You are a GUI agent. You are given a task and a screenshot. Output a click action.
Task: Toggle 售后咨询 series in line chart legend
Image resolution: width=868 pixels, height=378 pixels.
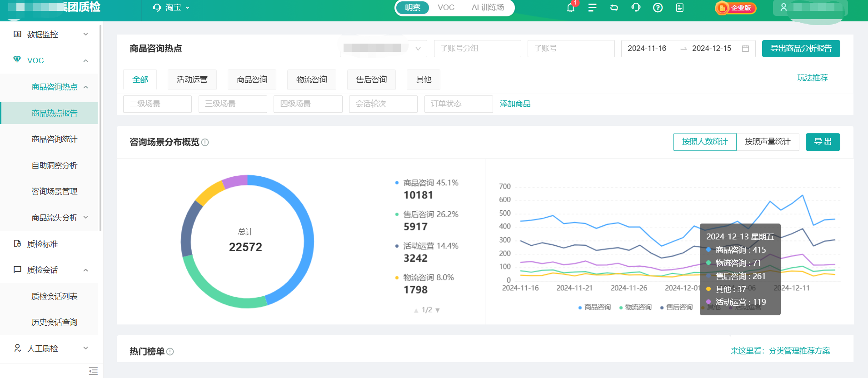click(676, 307)
